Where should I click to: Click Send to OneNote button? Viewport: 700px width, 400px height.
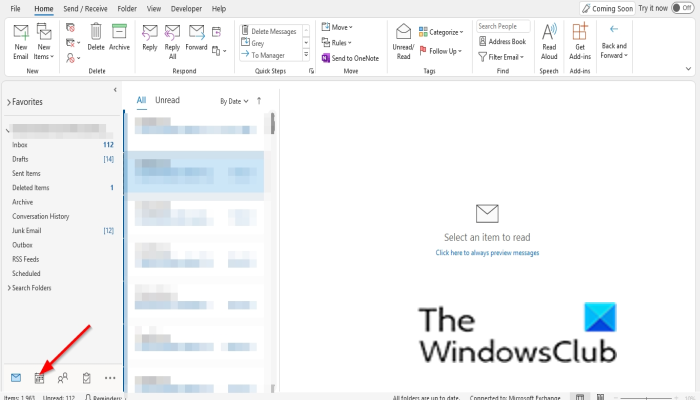click(350, 58)
